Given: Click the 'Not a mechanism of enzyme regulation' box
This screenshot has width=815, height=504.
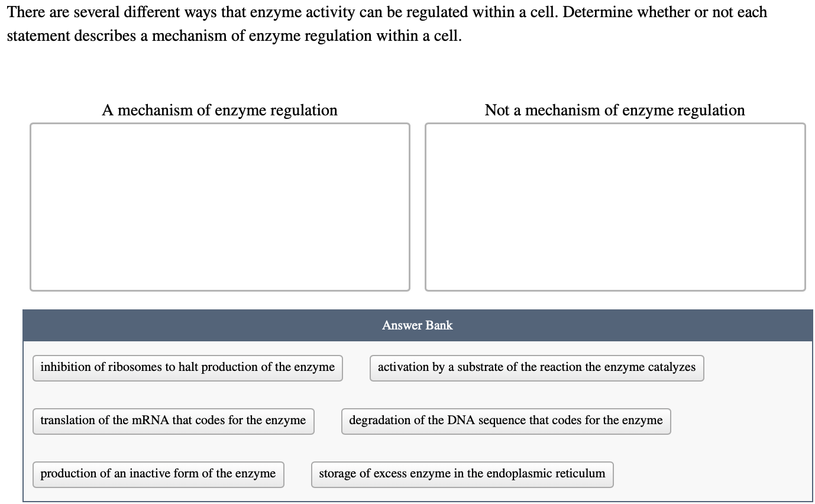Looking at the screenshot, I should pos(615,206).
